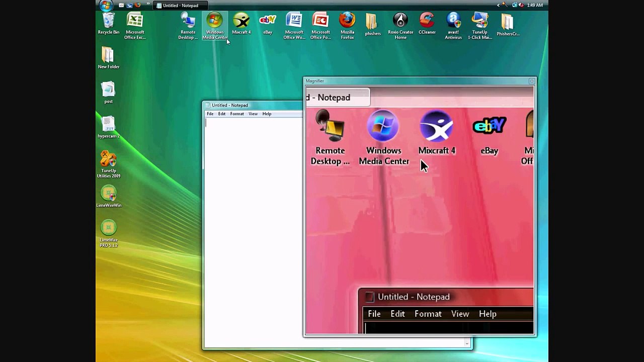Image resolution: width=644 pixels, height=362 pixels.
Task: Select the CCleaner desktop icon
Action: (x=427, y=24)
